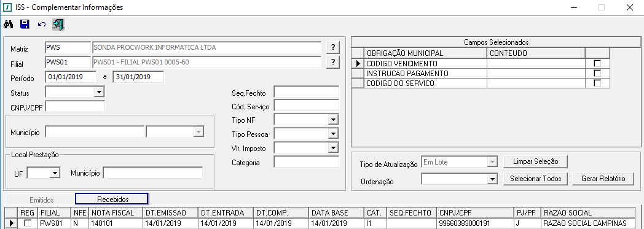Tick the REG checkbox for PWS01 row
Screen dimensions: 644x229
[x=28, y=223]
